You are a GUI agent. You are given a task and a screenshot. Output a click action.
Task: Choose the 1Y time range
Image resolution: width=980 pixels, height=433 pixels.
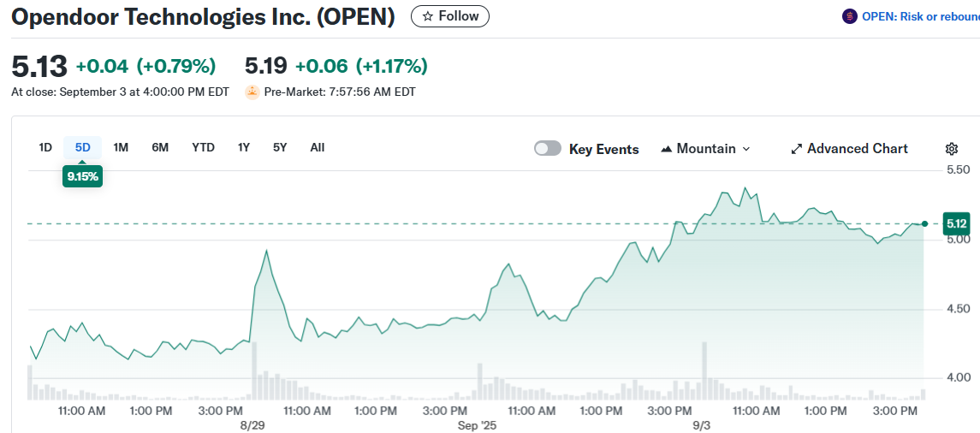coord(244,147)
